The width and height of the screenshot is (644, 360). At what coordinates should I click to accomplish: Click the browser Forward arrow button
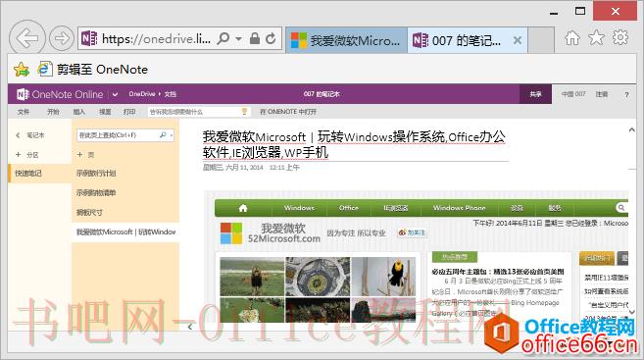pyautogui.click(x=62, y=38)
